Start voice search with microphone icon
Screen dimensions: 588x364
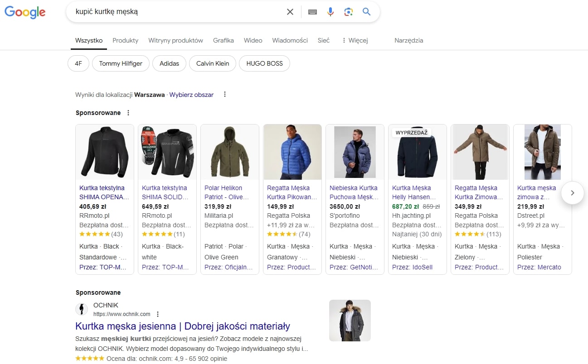pyautogui.click(x=330, y=12)
